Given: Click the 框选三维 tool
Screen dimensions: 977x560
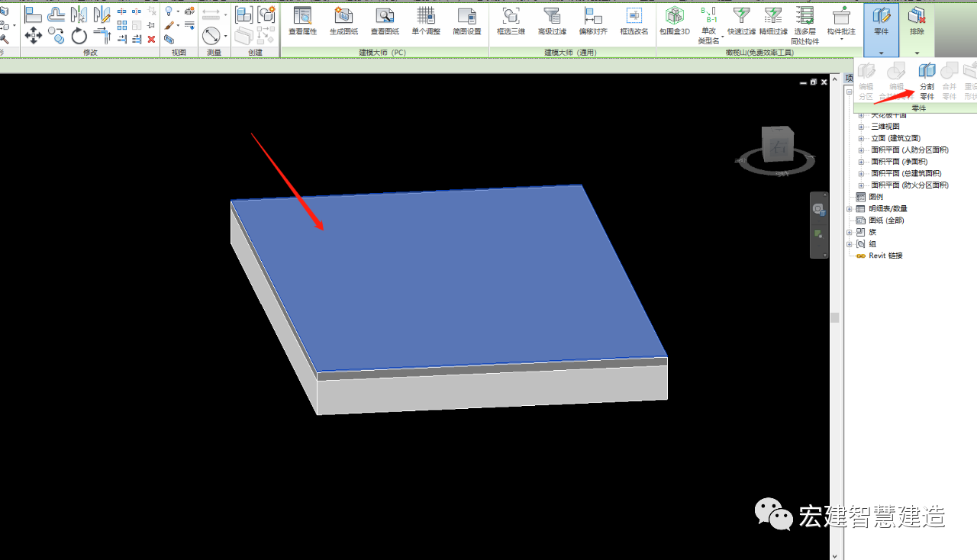Looking at the screenshot, I should click(510, 21).
